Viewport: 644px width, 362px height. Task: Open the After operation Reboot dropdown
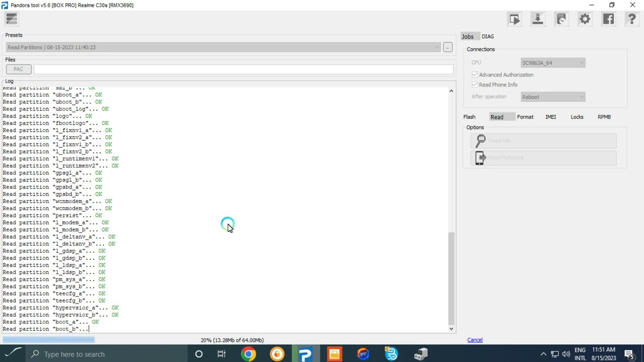tap(553, 97)
